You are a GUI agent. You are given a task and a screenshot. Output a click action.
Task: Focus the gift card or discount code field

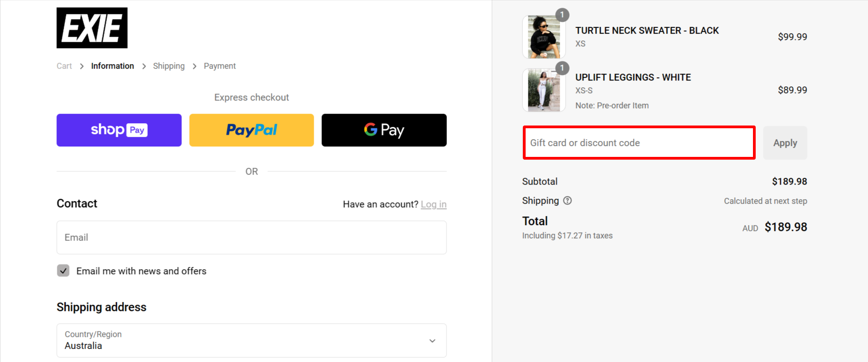(x=638, y=142)
